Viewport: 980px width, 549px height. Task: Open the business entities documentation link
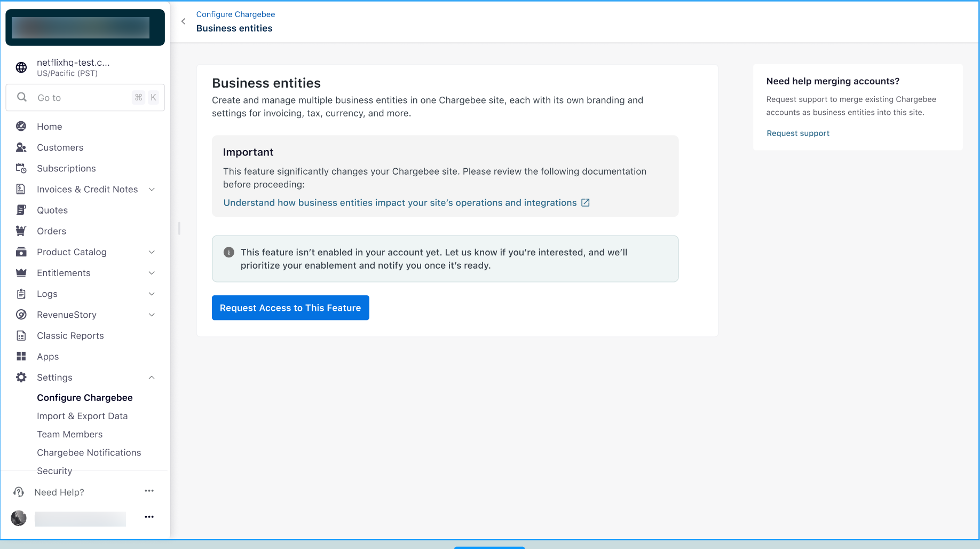pos(400,202)
